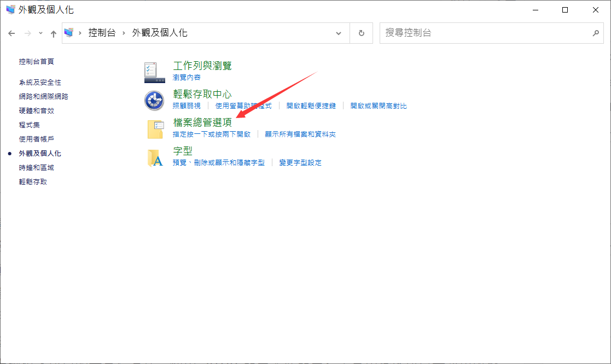Go back with the back arrow
The height and width of the screenshot is (364, 611).
click(11, 33)
